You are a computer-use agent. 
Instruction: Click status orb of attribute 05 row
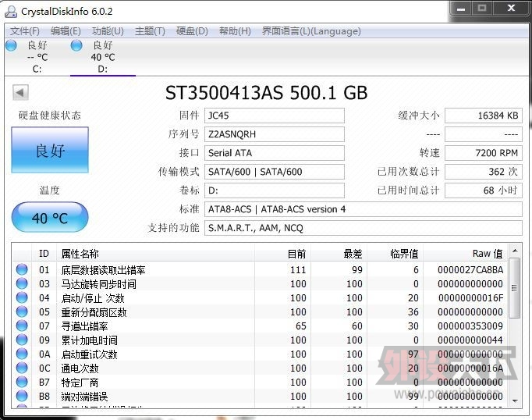point(22,311)
